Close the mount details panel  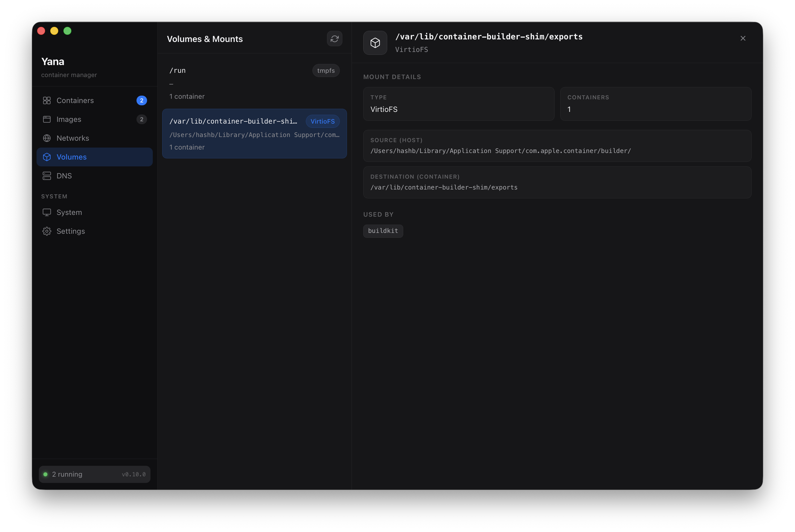click(x=743, y=38)
